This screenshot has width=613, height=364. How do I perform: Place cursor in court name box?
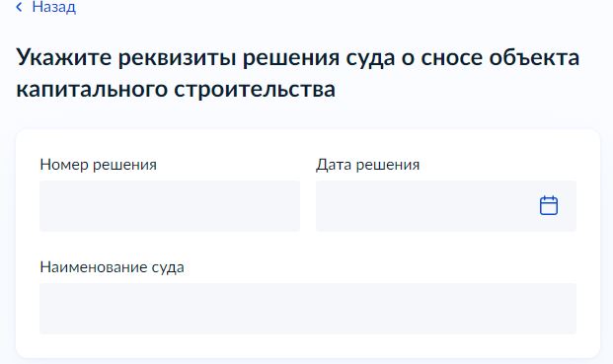(308, 309)
